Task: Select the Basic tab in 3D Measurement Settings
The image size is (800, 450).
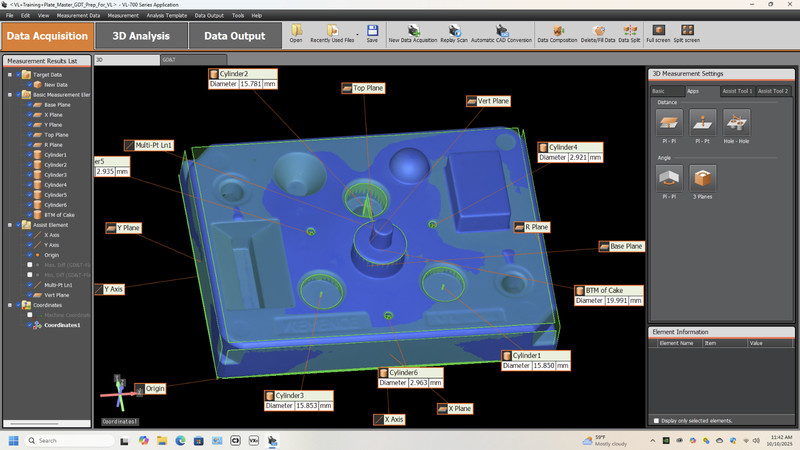Action: 667,91
